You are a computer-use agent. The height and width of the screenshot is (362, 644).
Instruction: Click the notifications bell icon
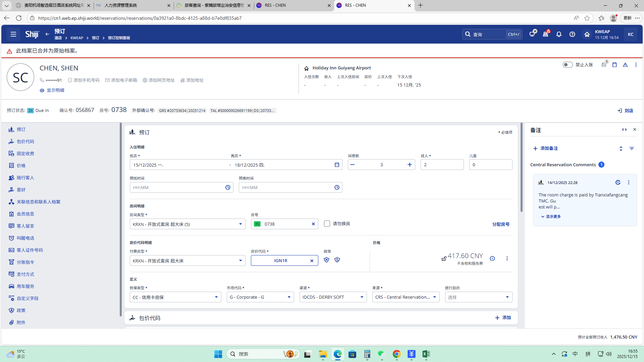559,34
